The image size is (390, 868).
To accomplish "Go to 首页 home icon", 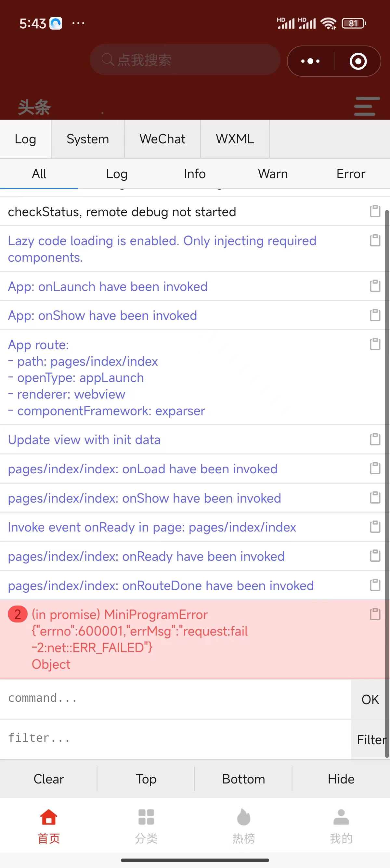I will [x=49, y=817].
